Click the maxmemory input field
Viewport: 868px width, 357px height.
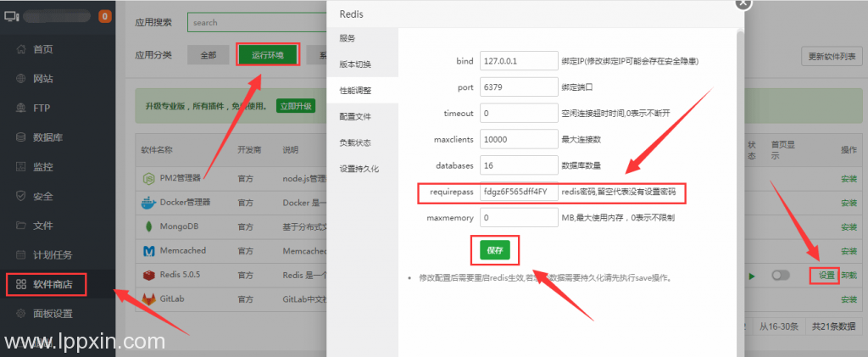point(519,218)
